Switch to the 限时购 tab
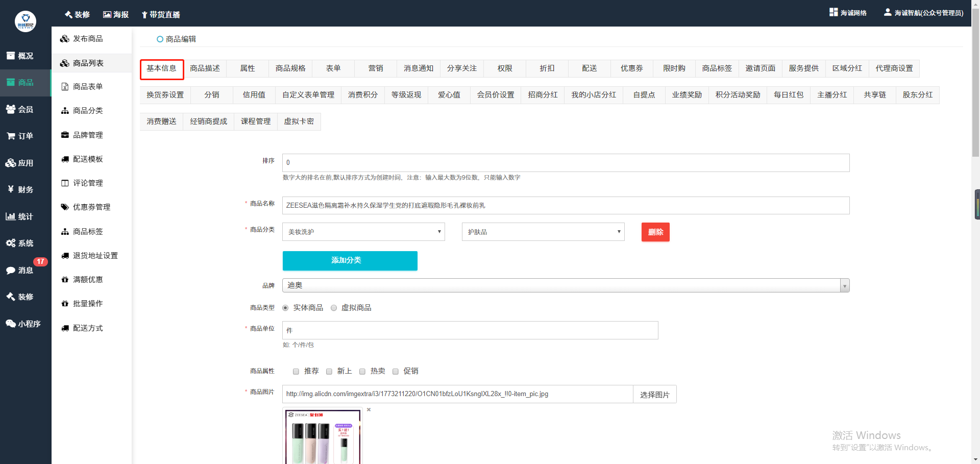 pos(674,68)
